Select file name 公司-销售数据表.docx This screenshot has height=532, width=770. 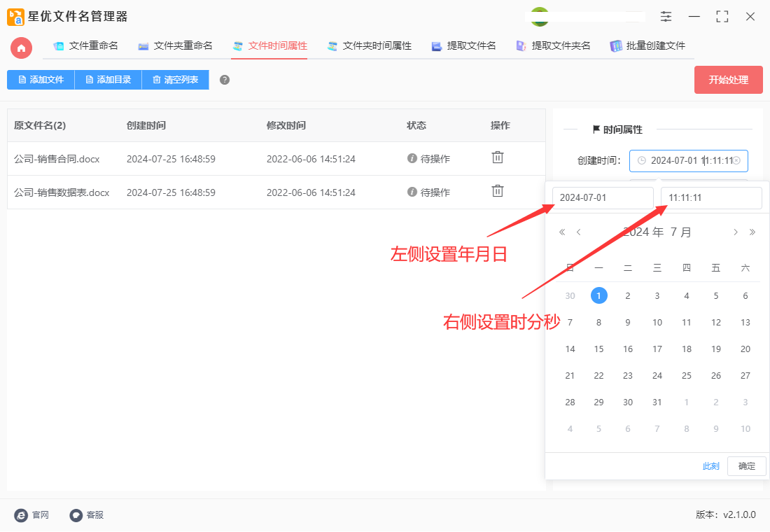point(62,192)
